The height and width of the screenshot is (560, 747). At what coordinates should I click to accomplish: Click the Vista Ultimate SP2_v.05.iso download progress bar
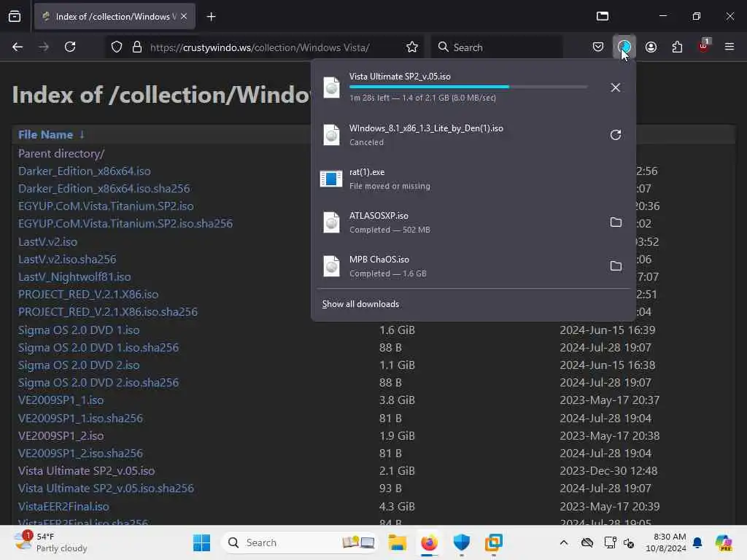coord(468,87)
